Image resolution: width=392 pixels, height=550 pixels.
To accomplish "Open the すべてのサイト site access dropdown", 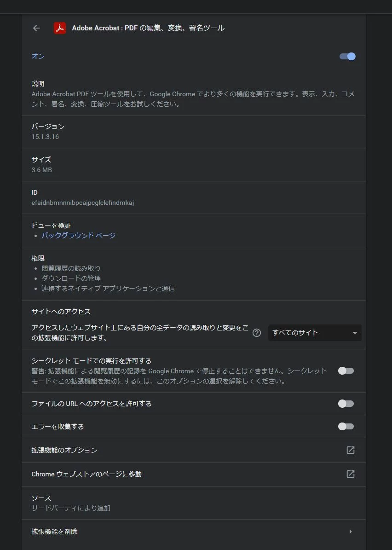I will 315,332.
